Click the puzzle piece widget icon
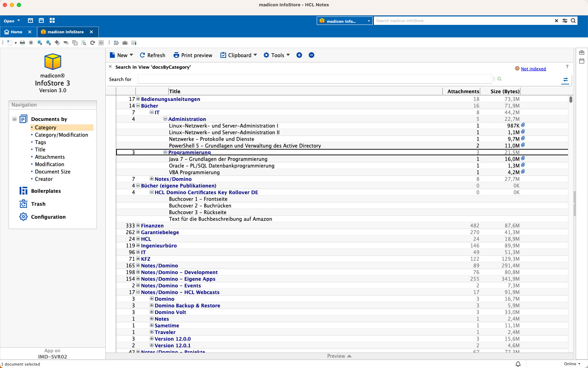The width and height of the screenshot is (588, 368). click(116, 43)
